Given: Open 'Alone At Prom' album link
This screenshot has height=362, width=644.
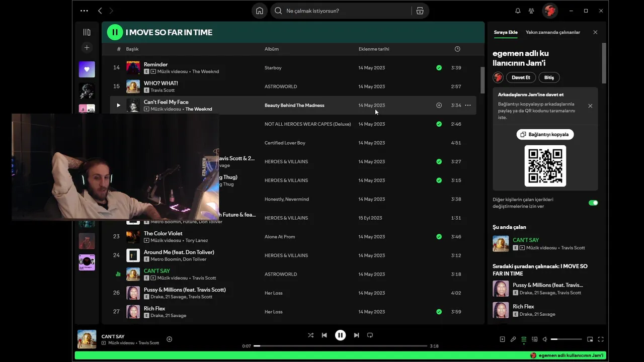Looking at the screenshot, I should (280, 237).
